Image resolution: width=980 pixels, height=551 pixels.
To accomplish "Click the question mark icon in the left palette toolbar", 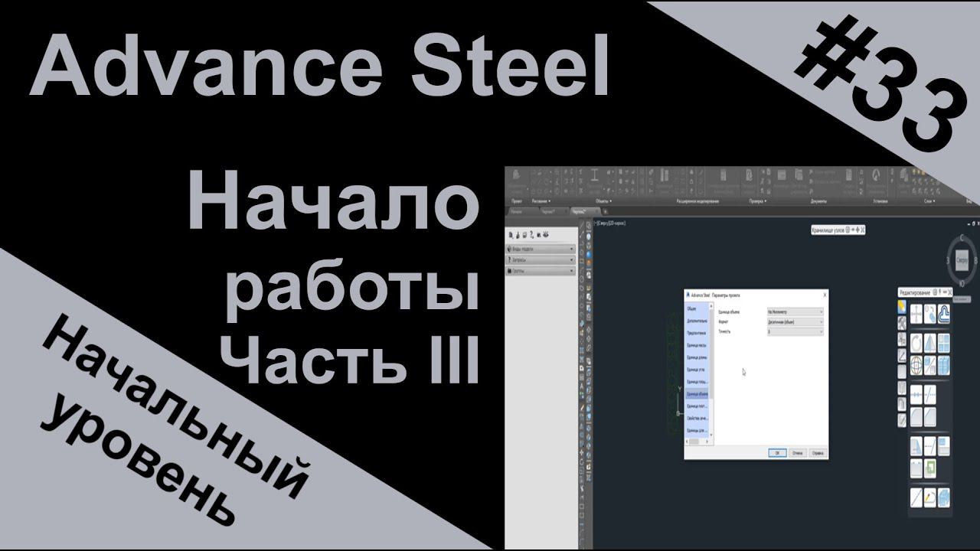I will click(x=531, y=235).
